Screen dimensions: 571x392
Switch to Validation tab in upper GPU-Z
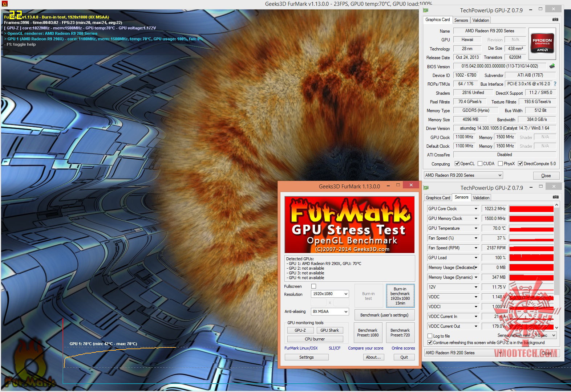(481, 20)
